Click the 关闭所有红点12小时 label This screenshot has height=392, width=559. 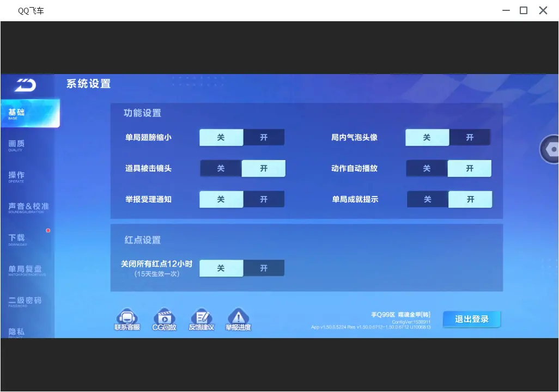click(156, 264)
